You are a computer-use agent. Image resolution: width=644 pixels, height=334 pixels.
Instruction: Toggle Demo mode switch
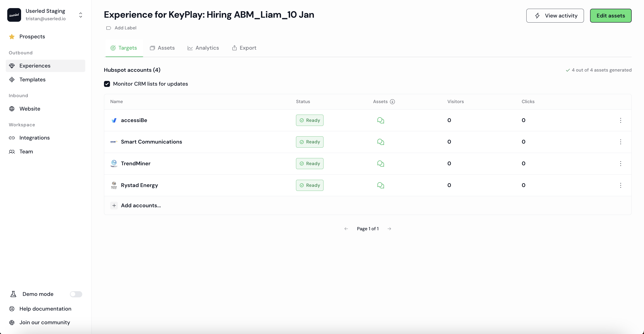(x=76, y=294)
